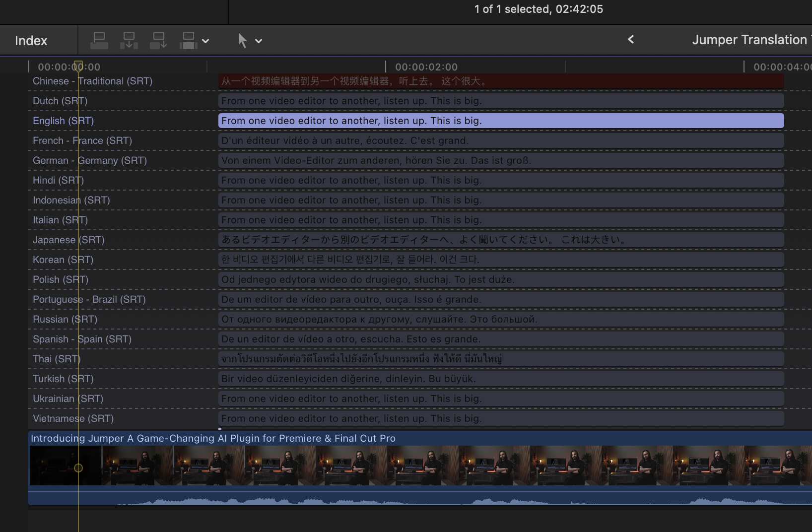
Task: Click the Overwrite clip edit icon
Action: tap(189, 40)
